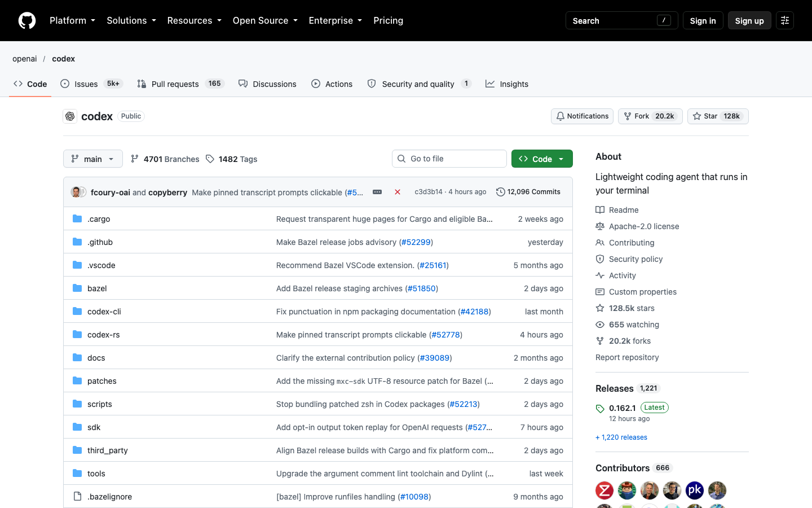Expand the Enterprise menu
This screenshot has width=812, height=508.
click(336, 20)
